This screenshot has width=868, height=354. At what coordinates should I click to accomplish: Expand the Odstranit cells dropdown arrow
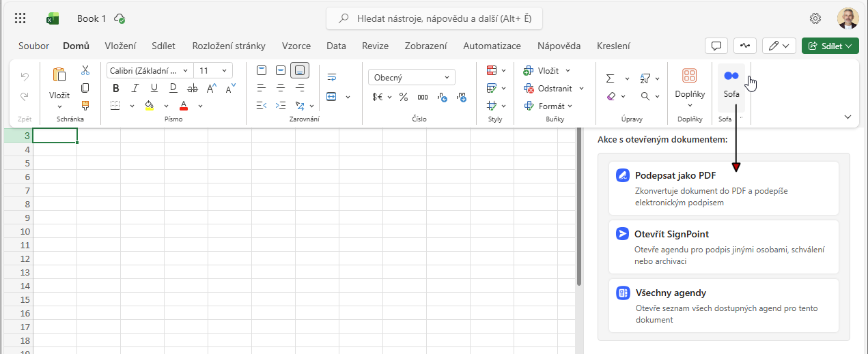(x=582, y=89)
